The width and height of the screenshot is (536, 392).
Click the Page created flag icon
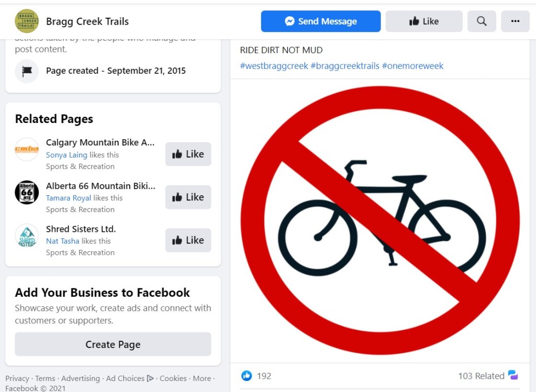tap(27, 71)
